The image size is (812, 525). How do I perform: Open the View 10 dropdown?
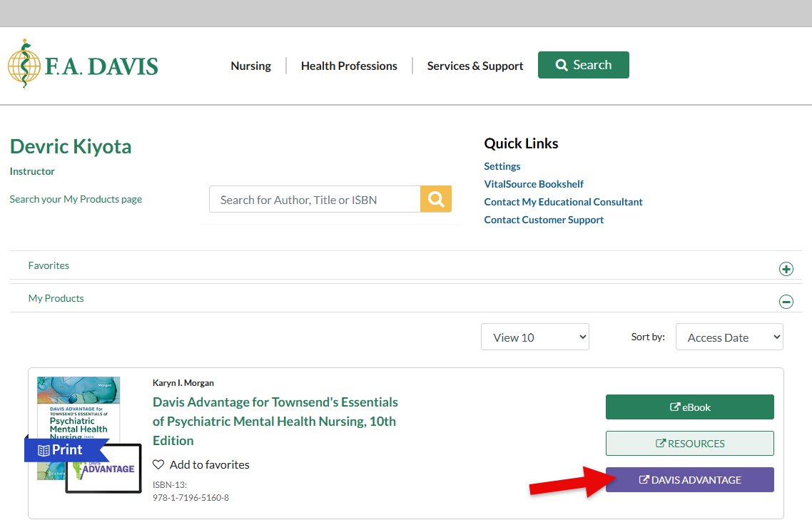tap(534, 337)
